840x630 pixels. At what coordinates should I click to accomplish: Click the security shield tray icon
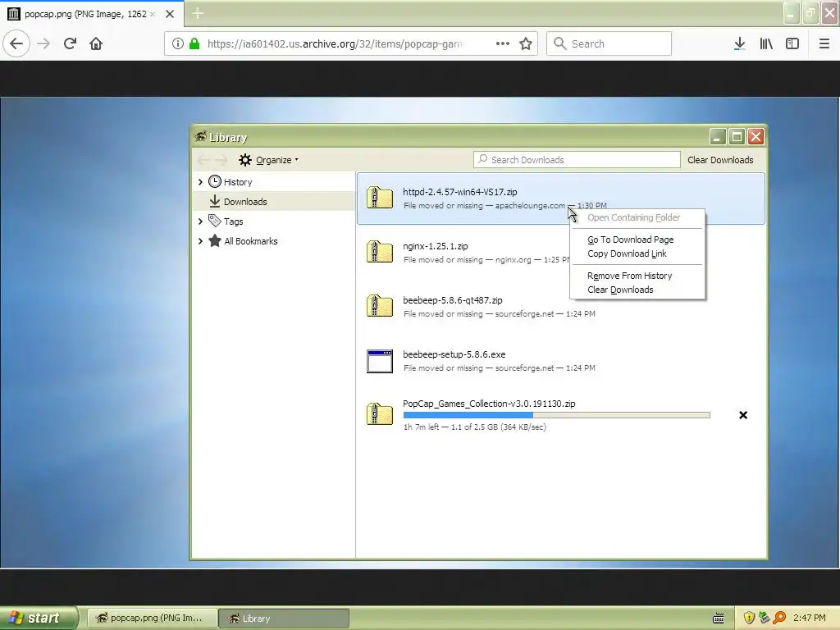749,618
